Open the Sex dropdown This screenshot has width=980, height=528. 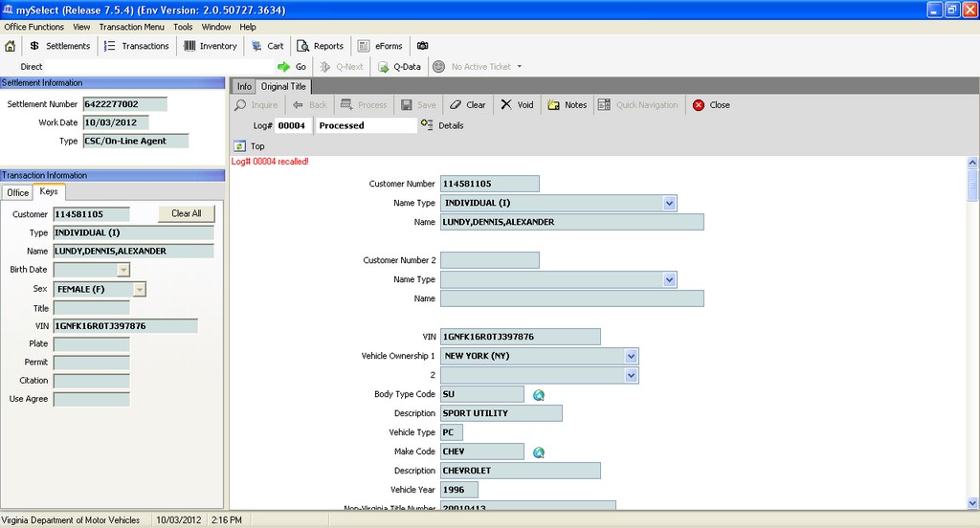(140, 289)
